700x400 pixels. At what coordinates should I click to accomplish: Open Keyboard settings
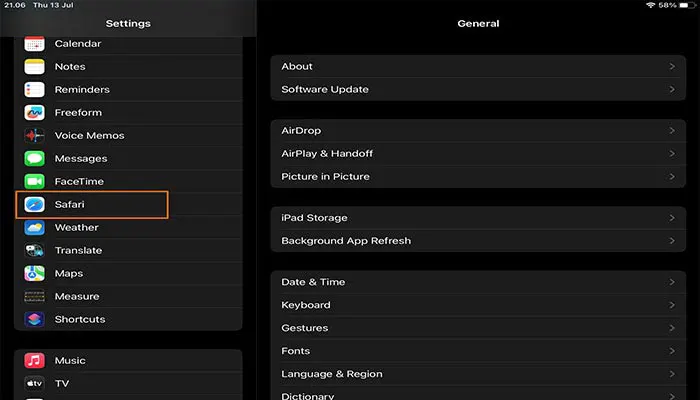306,305
